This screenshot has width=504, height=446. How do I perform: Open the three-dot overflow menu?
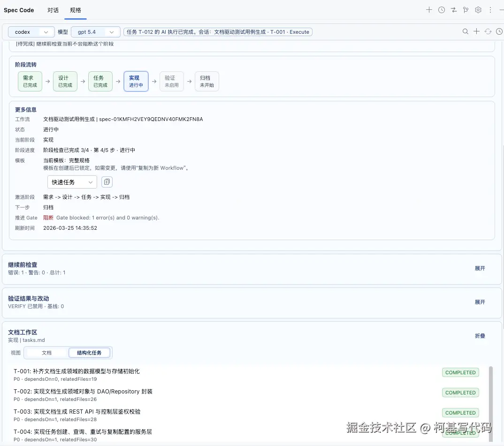pos(489,9)
